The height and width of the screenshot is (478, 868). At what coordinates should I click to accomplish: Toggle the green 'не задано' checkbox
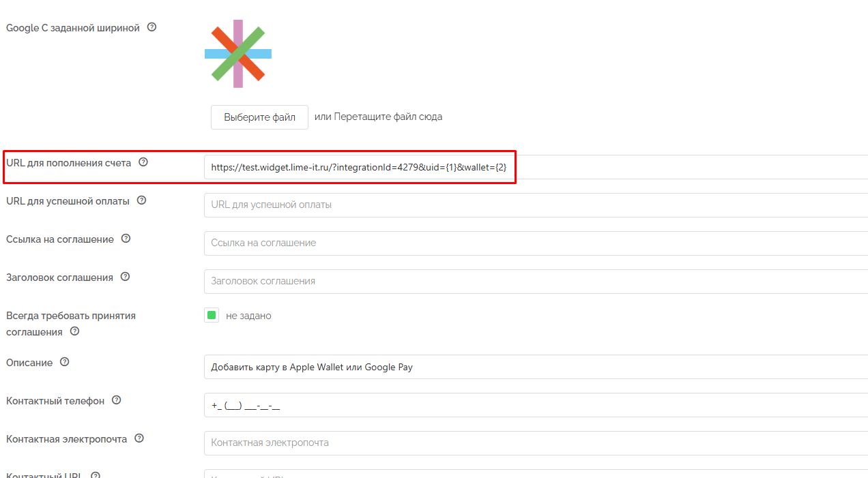point(212,316)
